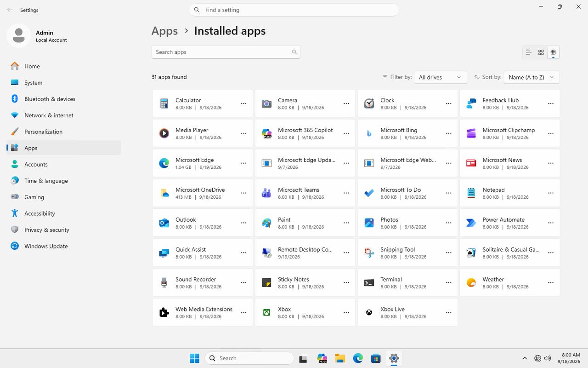
Task: Open Accounts in the sidebar
Action: click(x=64, y=164)
